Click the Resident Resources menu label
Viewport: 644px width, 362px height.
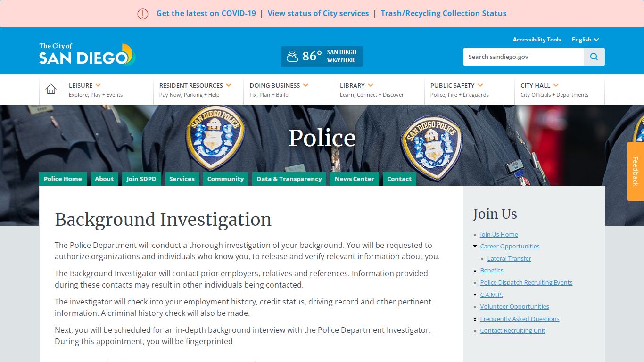tap(191, 85)
